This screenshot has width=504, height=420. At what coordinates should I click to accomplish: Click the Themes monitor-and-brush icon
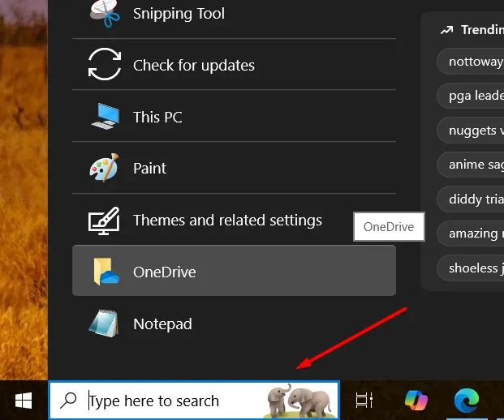pos(104,221)
